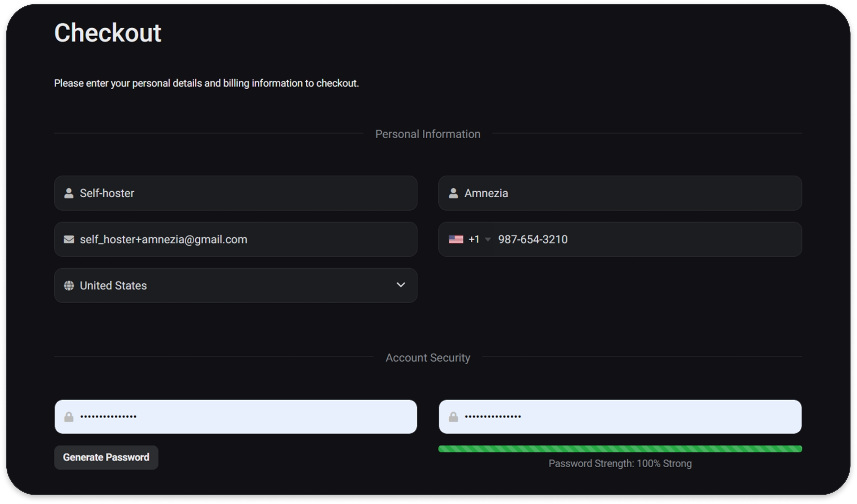Click the lock icon in the confirm password field
The width and height of the screenshot is (857, 504).
click(453, 417)
